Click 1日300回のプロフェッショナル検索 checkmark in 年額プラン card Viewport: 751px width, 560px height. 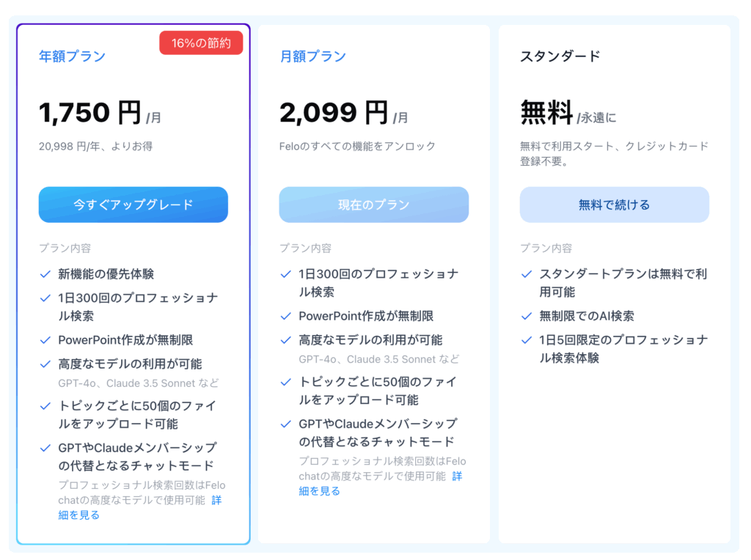(x=45, y=298)
